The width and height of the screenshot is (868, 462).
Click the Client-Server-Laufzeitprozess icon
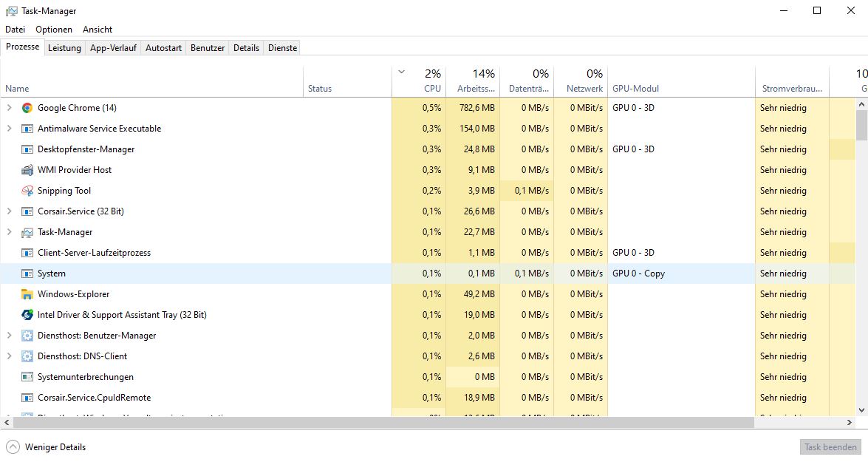click(27, 253)
